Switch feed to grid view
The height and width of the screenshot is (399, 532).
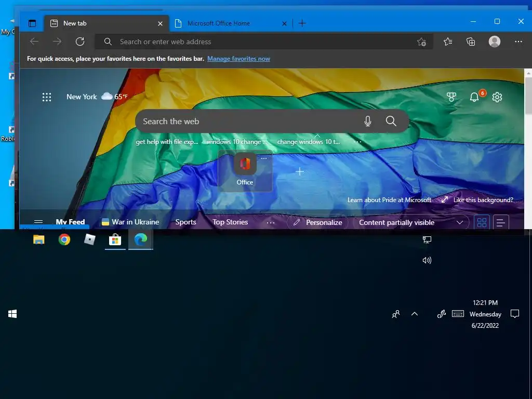[x=482, y=222]
